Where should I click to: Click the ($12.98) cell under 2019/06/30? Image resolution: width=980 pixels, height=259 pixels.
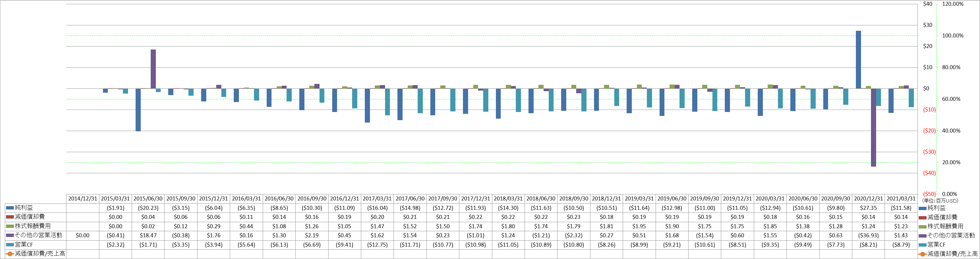(x=672, y=208)
